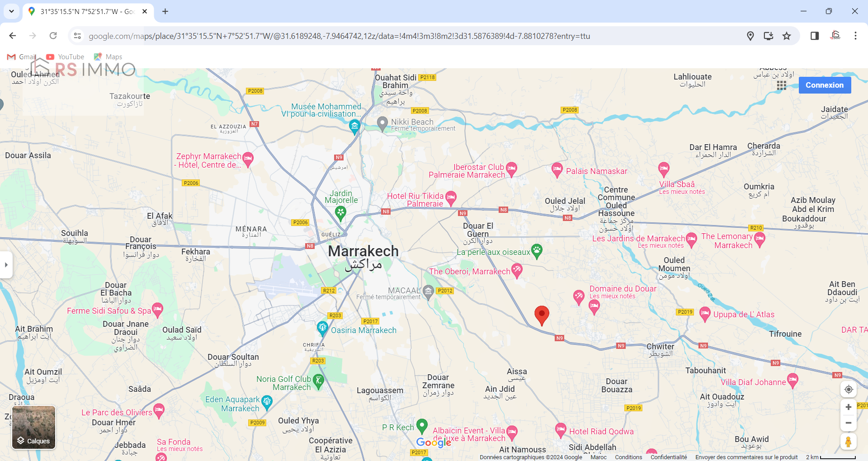Open the Maps bookmark
Screen dimensions: 868x461
tap(108, 56)
